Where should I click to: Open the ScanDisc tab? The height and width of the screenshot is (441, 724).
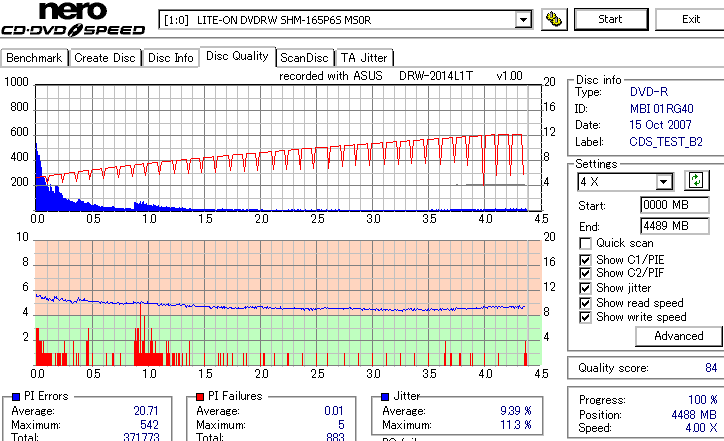click(x=304, y=58)
